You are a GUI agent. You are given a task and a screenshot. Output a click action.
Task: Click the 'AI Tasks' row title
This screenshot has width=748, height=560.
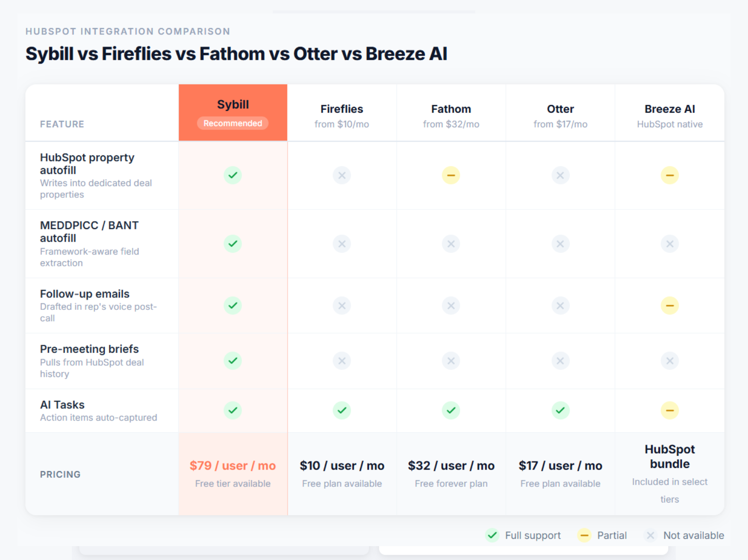(62, 405)
